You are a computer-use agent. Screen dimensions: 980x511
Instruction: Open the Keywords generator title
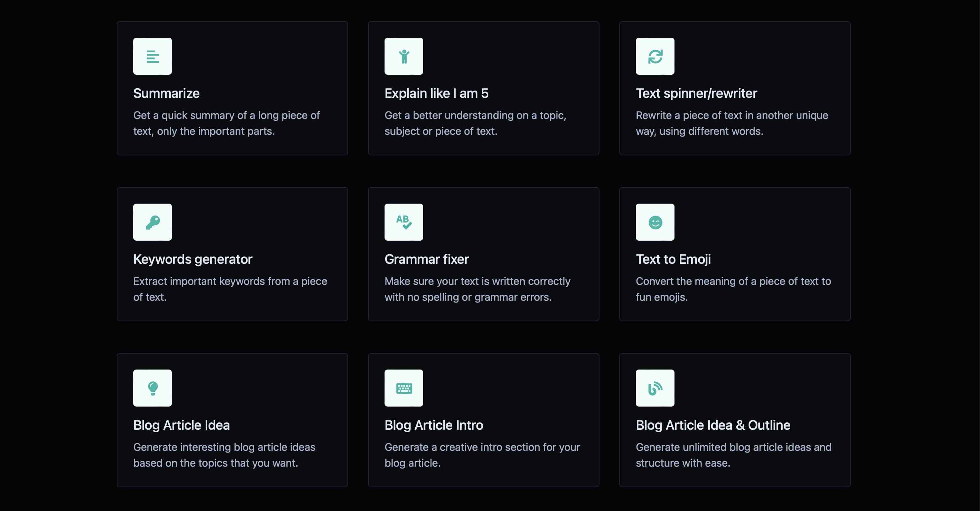click(x=192, y=259)
